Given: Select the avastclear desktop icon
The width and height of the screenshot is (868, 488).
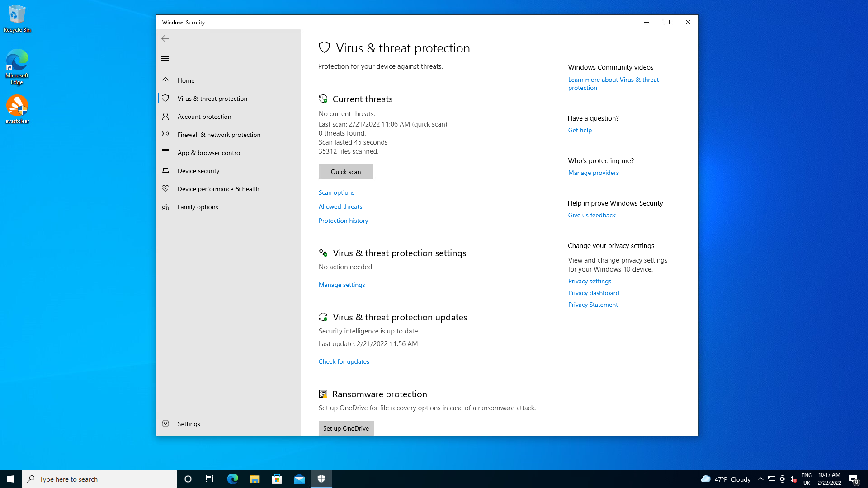Looking at the screenshot, I should click(17, 109).
